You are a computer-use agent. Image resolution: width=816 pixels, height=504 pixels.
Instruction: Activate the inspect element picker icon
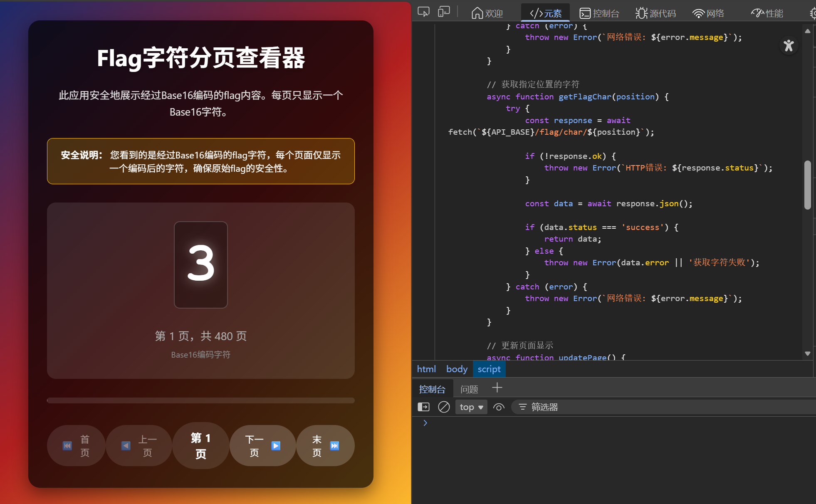click(423, 12)
